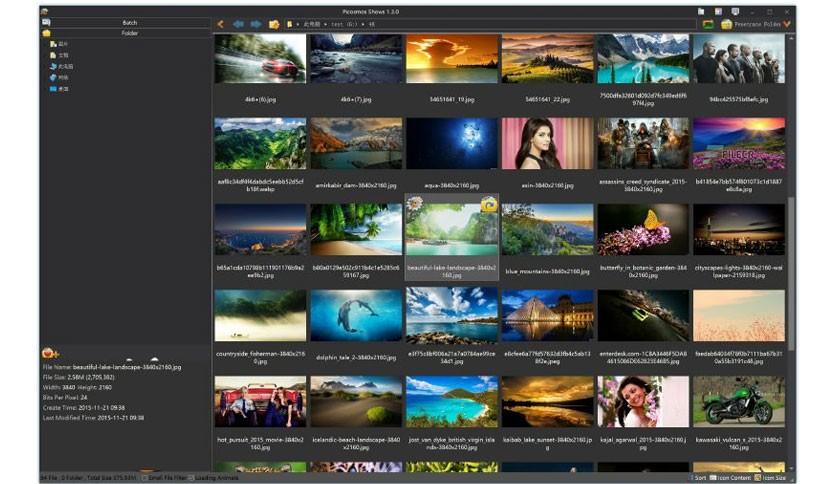836x484 pixels.
Task: Select the computer node in tree
Action: click(x=61, y=67)
